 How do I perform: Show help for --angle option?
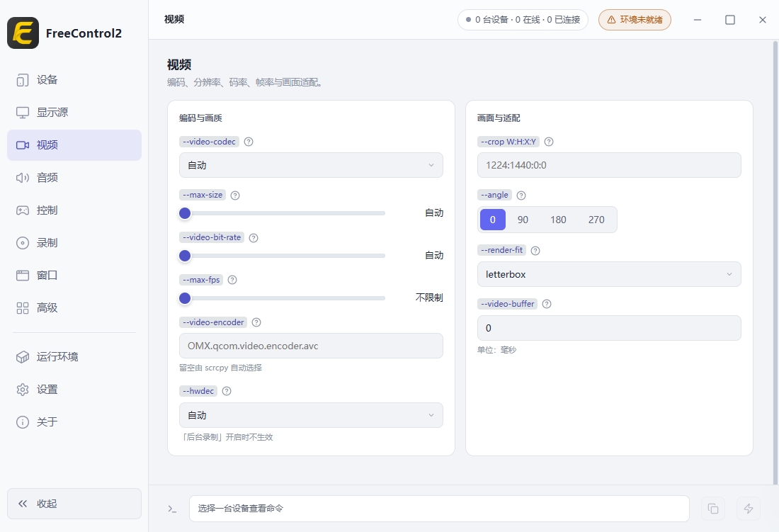point(521,196)
